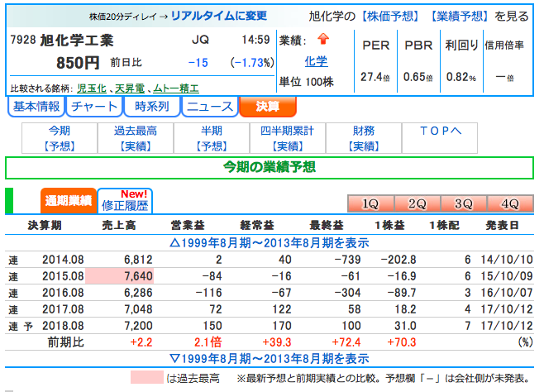544x392 pixels.
Task: Click the PER value 27.4倍
Action: point(375,77)
